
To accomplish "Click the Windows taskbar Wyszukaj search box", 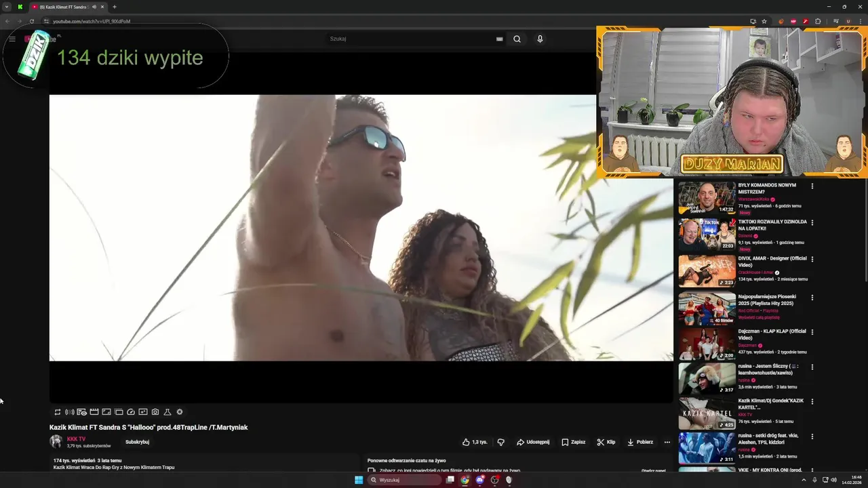I will [406, 480].
